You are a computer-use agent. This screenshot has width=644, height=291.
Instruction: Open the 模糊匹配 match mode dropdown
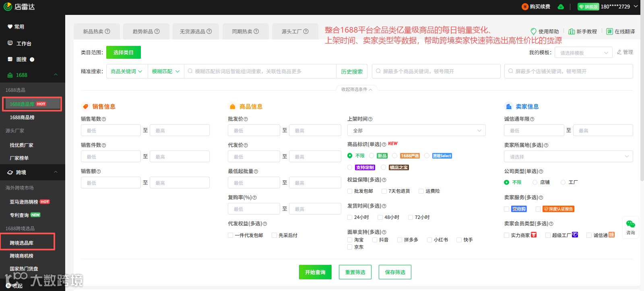tap(166, 71)
